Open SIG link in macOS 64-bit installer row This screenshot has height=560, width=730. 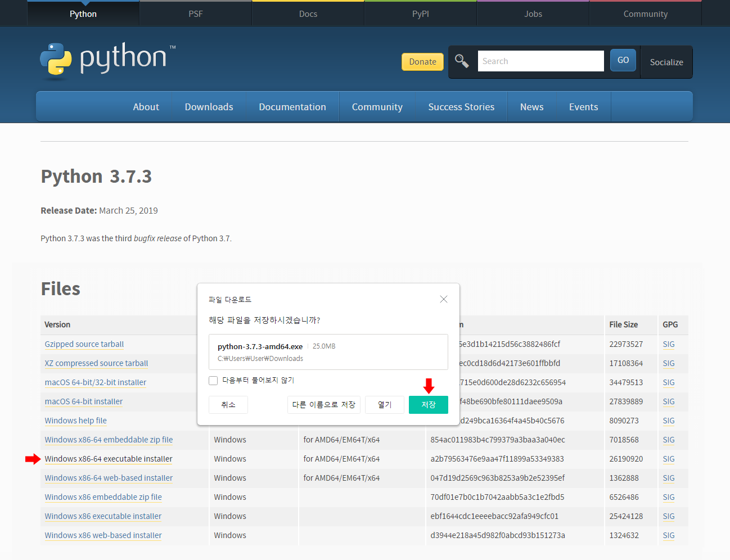[x=668, y=401]
